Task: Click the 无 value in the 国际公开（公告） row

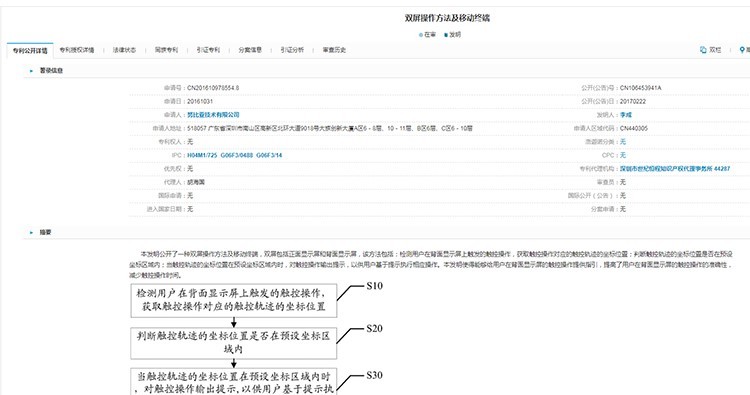Action: (x=623, y=196)
